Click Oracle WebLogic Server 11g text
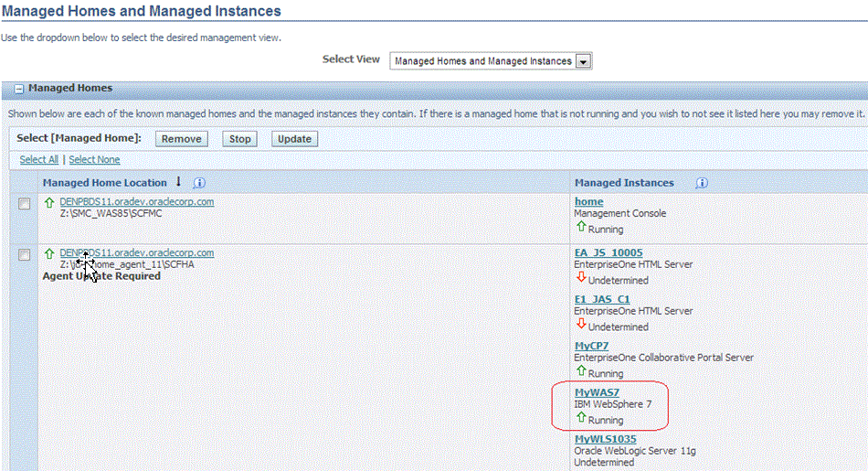 pyautogui.click(x=635, y=451)
